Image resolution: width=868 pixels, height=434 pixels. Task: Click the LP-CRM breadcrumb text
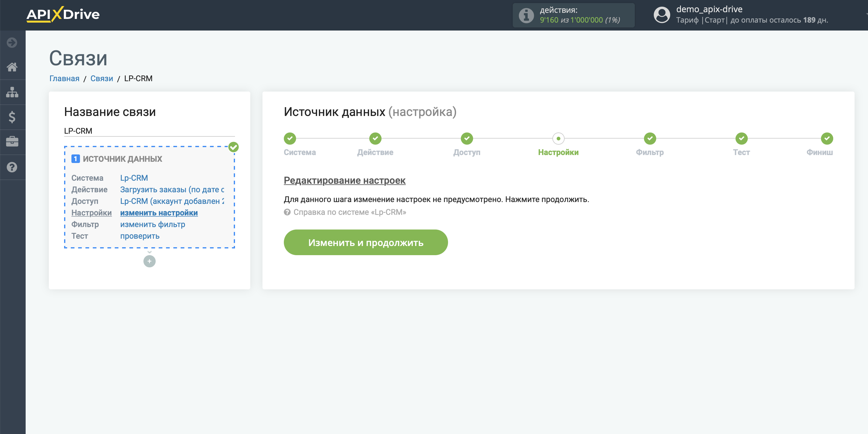click(138, 78)
